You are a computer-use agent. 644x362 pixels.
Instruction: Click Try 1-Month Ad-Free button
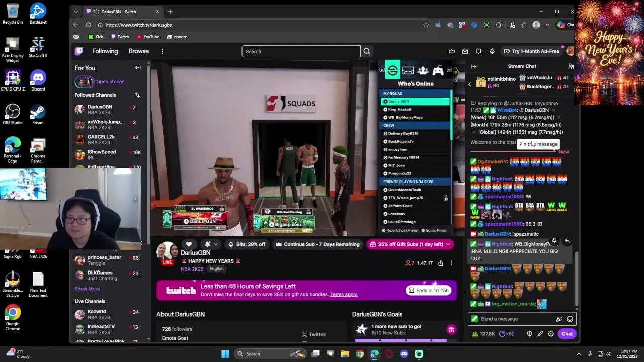point(532,51)
